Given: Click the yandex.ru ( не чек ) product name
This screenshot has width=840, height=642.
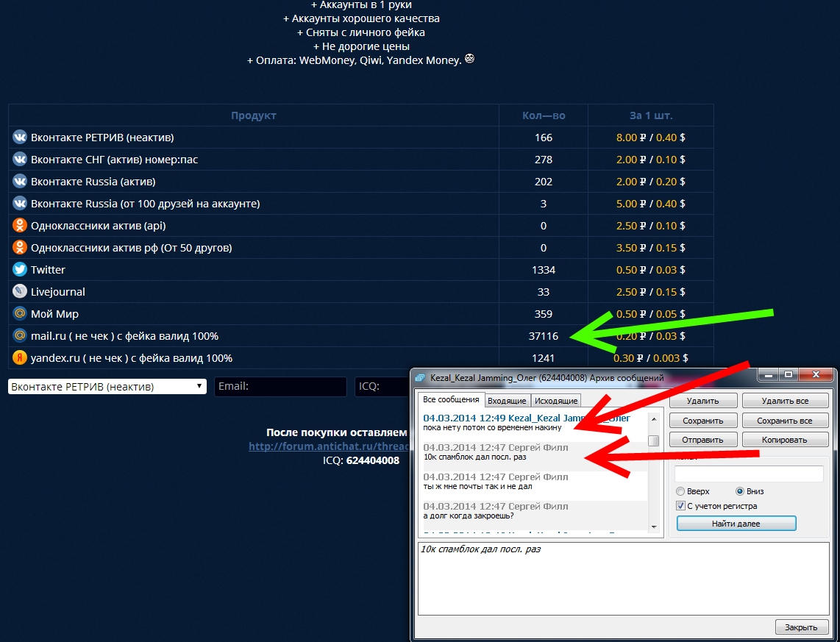Looking at the screenshot, I should (x=131, y=358).
